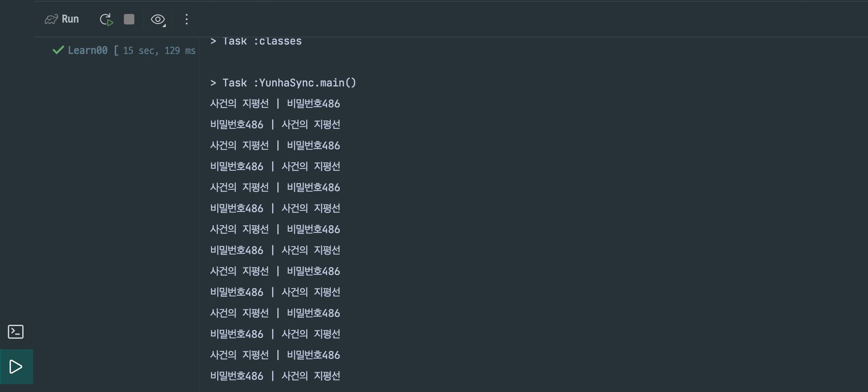Select the Learn00 run result tree item
Screen dimensions: 868x392
(x=124, y=51)
